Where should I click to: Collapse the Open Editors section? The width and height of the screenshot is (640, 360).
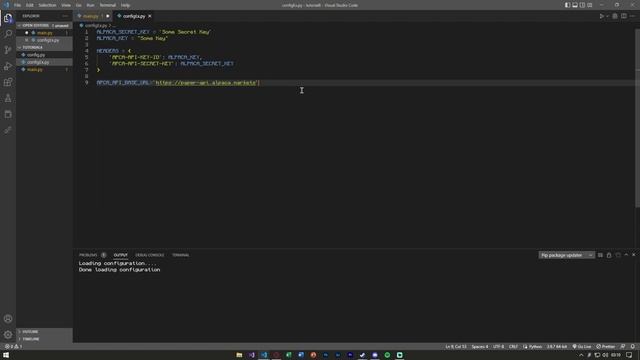[x=44, y=25]
